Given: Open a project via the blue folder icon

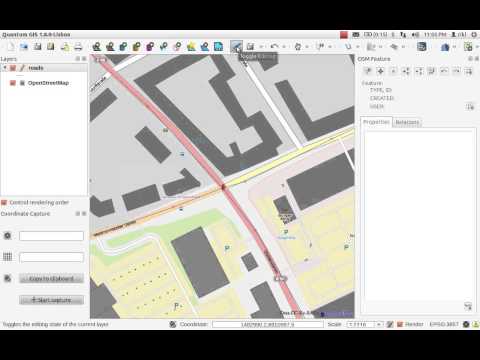Looking at the screenshot, I should (x=24, y=46).
